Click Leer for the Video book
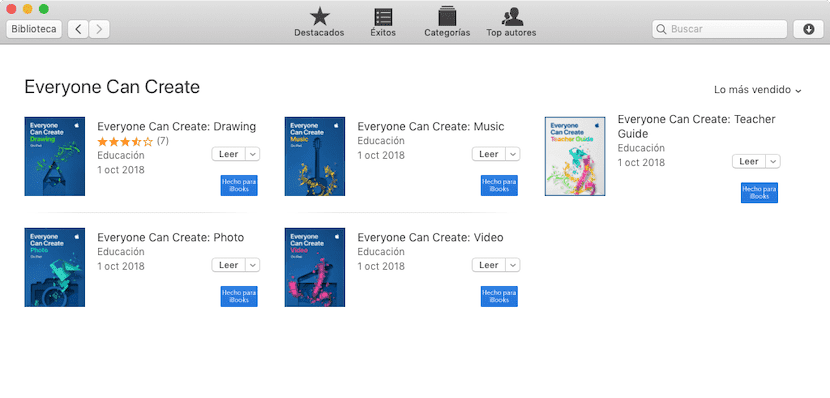Viewport: 830px width, 398px height. pos(489,265)
